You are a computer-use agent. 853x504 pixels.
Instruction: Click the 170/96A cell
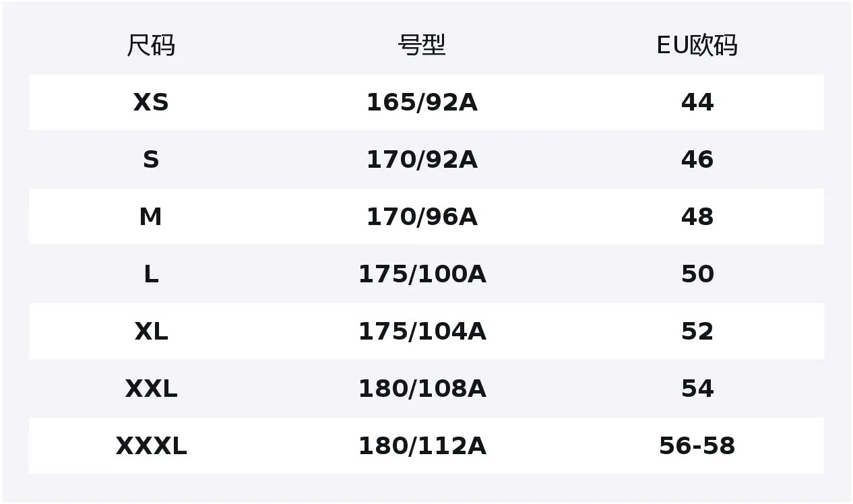(422, 217)
